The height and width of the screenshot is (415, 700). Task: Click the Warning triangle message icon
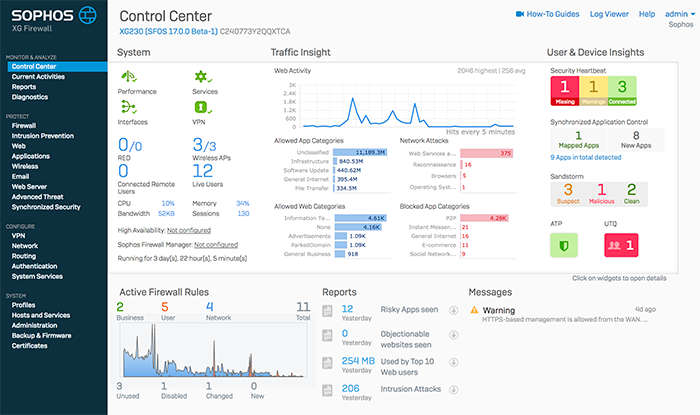pos(474,310)
